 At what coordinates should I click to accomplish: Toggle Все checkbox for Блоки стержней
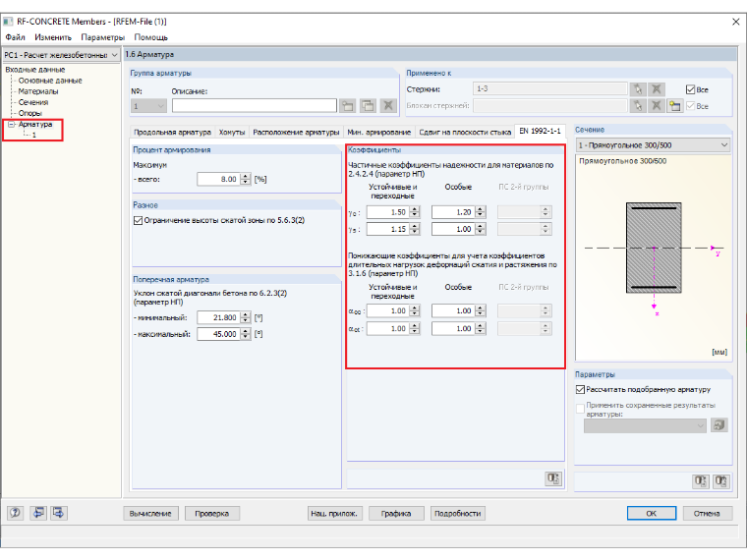pyautogui.click(x=690, y=106)
